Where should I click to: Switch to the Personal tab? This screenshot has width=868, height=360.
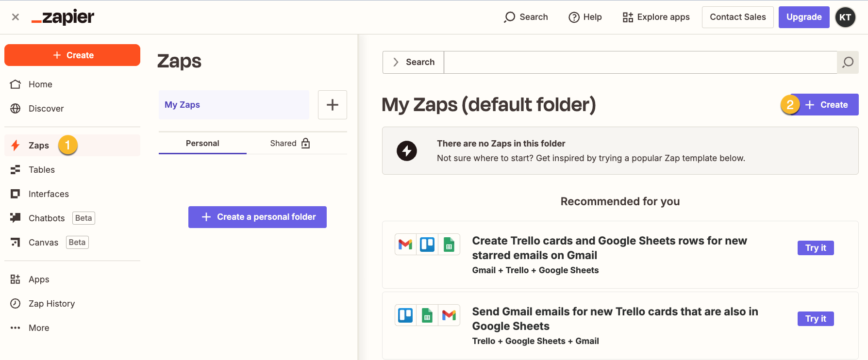click(202, 143)
